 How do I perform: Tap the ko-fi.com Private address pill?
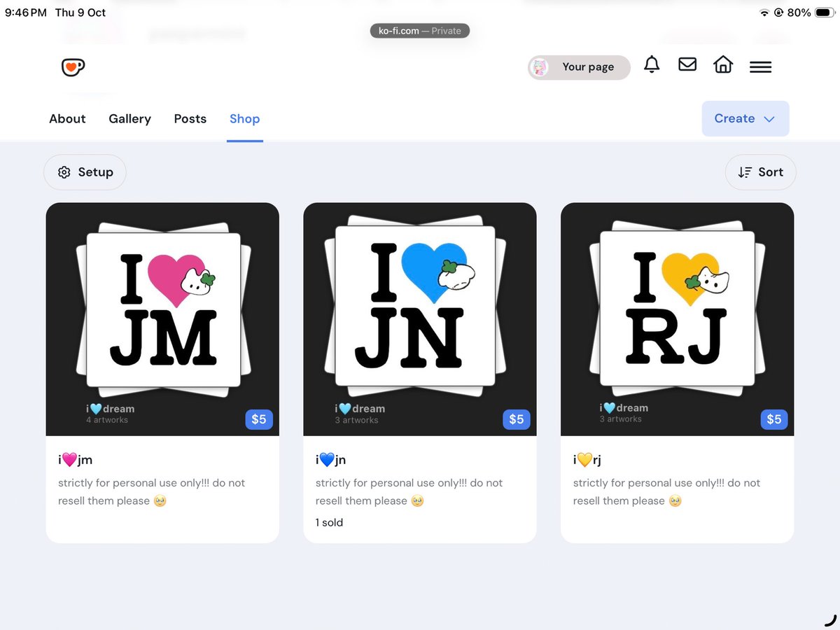point(420,31)
